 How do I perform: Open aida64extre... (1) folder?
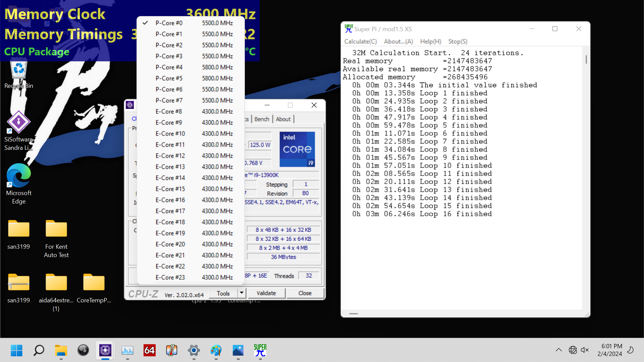[x=56, y=292]
